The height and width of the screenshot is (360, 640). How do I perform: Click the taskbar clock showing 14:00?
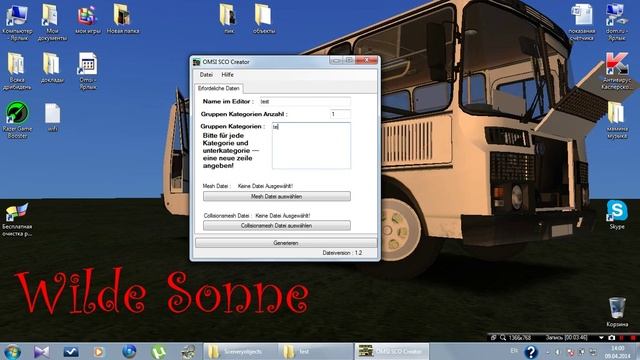pyautogui.click(x=618, y=352)
